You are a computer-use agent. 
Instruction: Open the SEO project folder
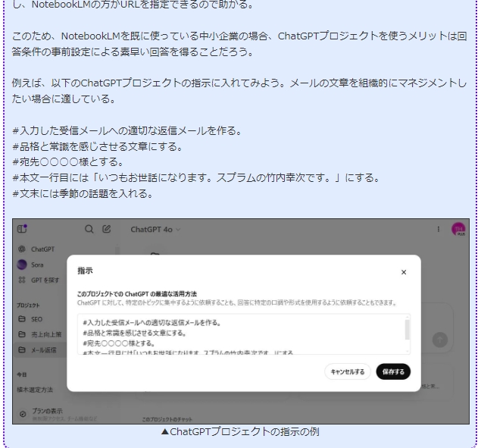pyautogui.click(x=30, y=319)
